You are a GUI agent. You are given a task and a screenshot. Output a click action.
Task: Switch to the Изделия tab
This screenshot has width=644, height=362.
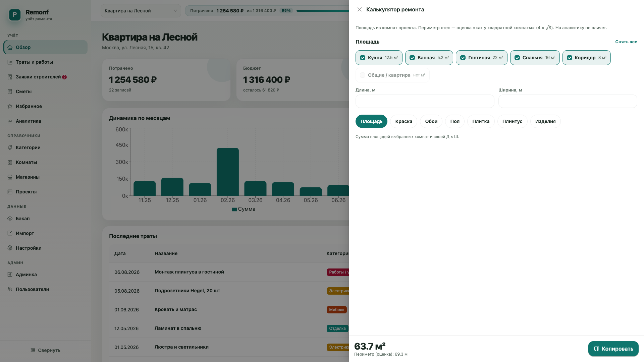click(x=545, y=121)
